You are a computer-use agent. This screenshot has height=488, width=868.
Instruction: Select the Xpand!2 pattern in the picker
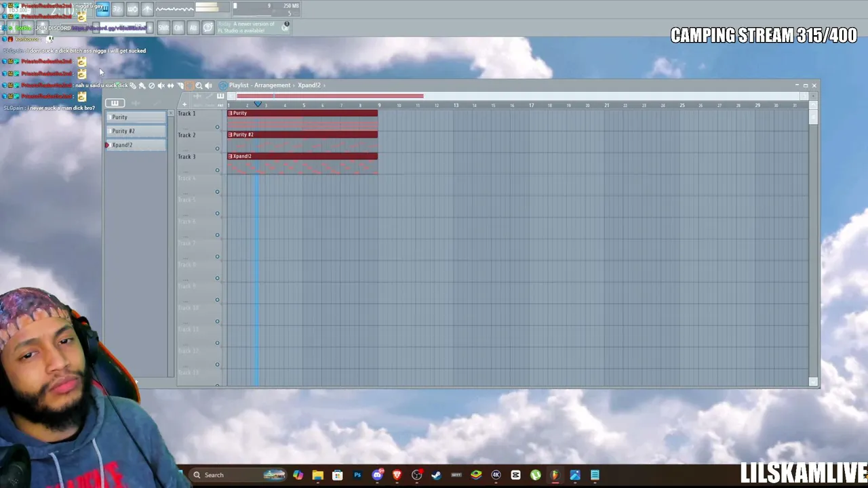click(x=136, y=145)
